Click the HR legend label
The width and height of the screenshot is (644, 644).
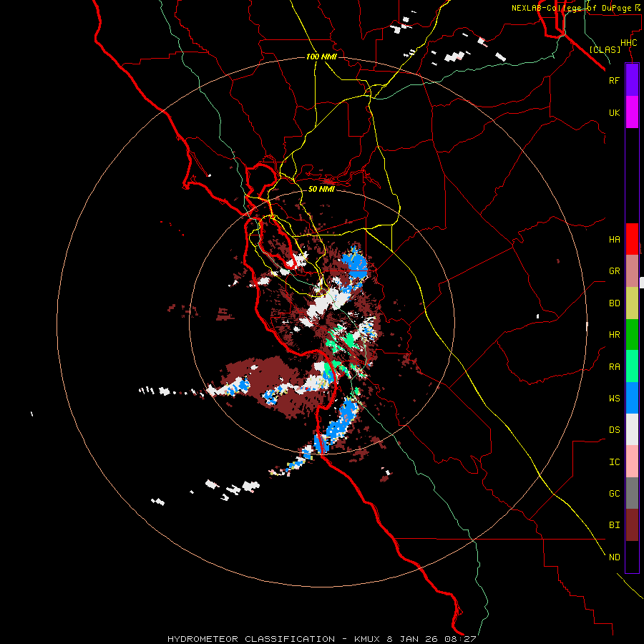pos(614,335)
